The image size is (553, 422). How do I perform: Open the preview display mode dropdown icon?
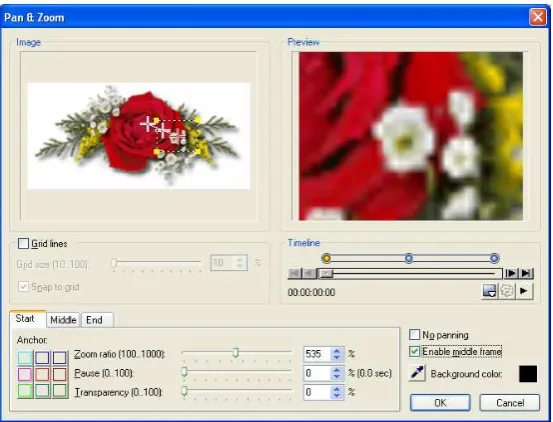click(x=490, y=291)
